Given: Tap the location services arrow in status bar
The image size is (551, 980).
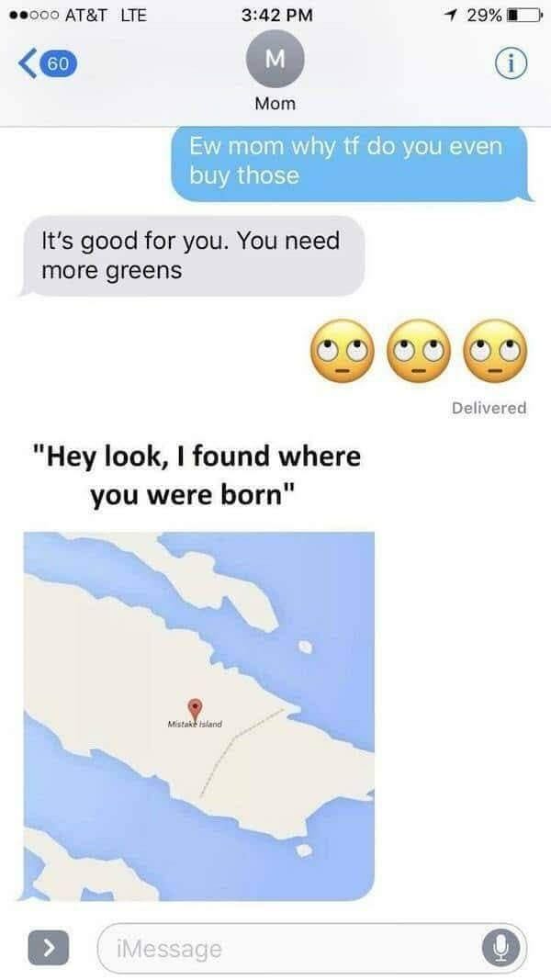Looking at the screenshot, I should pos(448,15).
